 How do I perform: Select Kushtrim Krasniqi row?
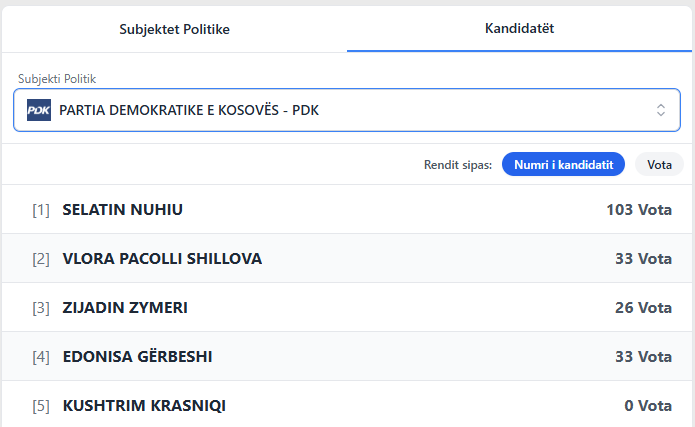click(x=144, y=405)
